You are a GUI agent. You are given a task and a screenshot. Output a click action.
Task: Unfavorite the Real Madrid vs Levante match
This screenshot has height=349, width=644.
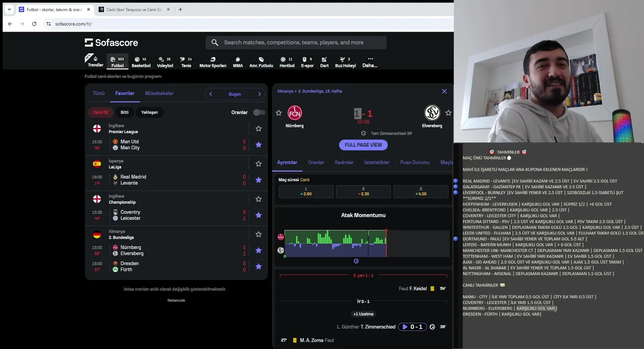pos(258,180)
